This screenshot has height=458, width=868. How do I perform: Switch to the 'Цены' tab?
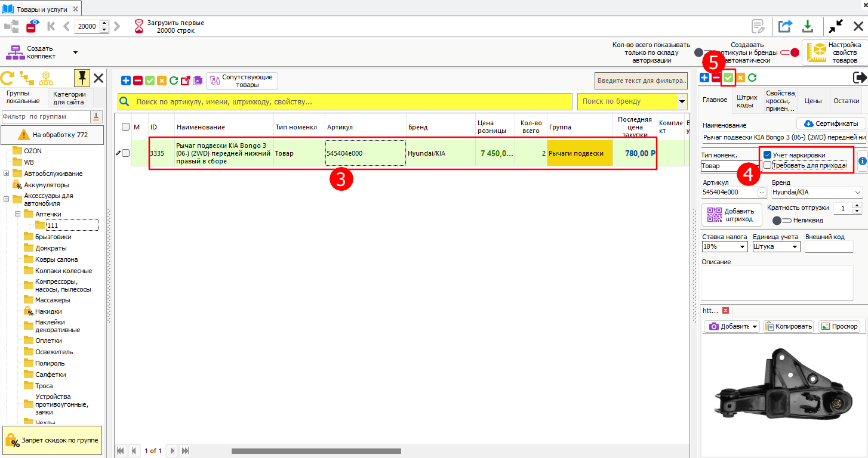click(x=812, y=101)
